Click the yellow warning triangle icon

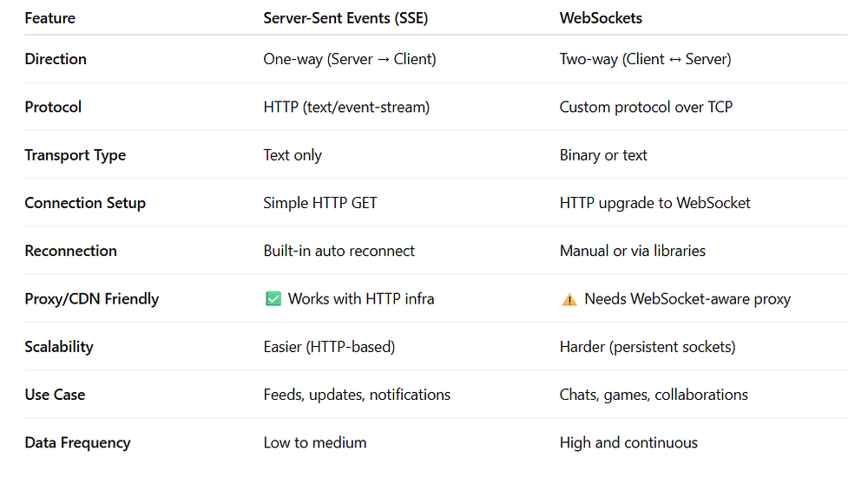point(569,299)
